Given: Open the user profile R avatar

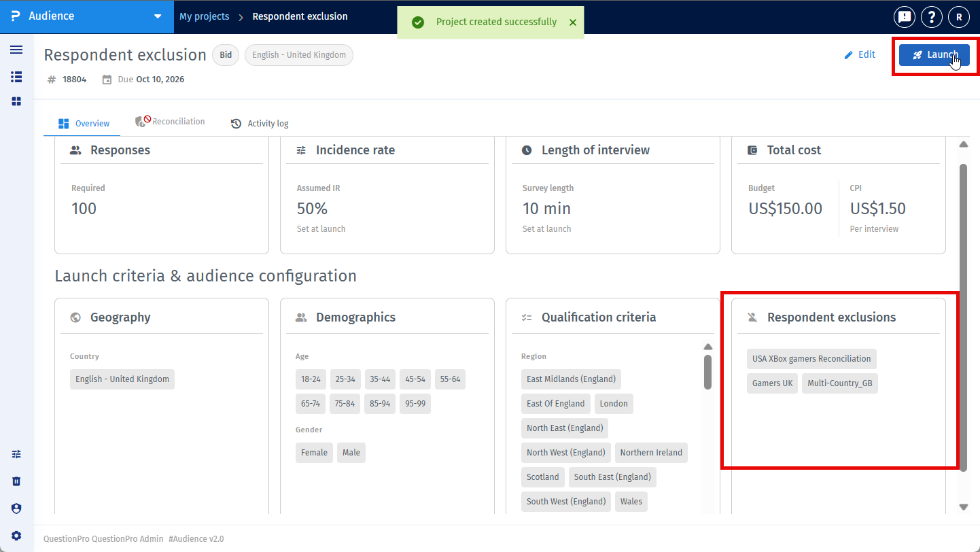Looking at the screenshot, I should (x=959, y=17).
